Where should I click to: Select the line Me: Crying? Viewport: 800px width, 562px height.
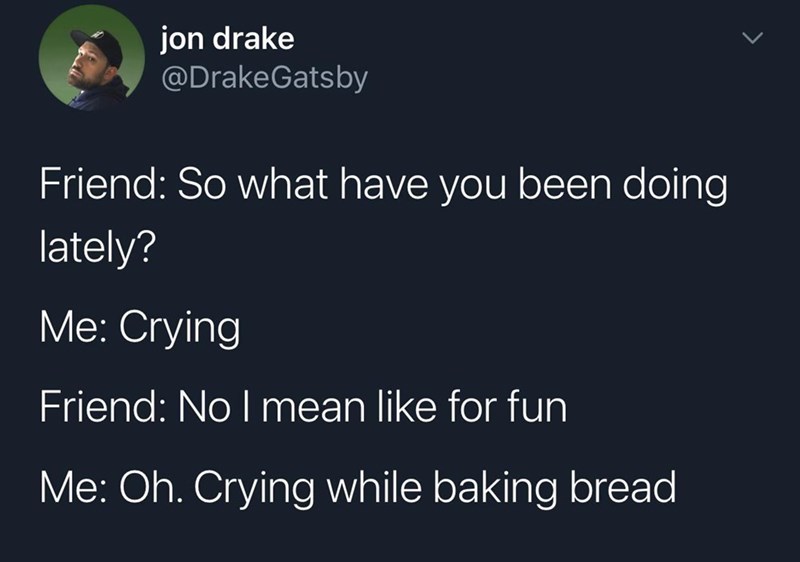(140, 327)
